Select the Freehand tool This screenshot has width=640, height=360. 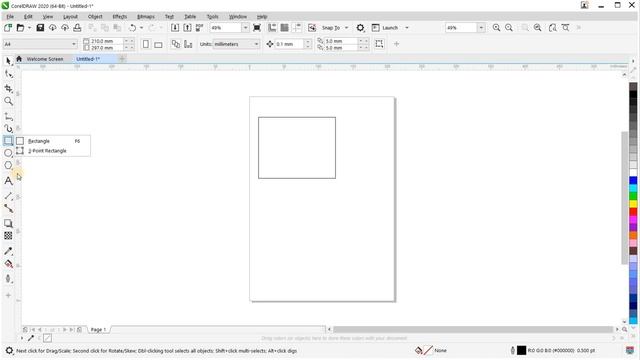8,117
